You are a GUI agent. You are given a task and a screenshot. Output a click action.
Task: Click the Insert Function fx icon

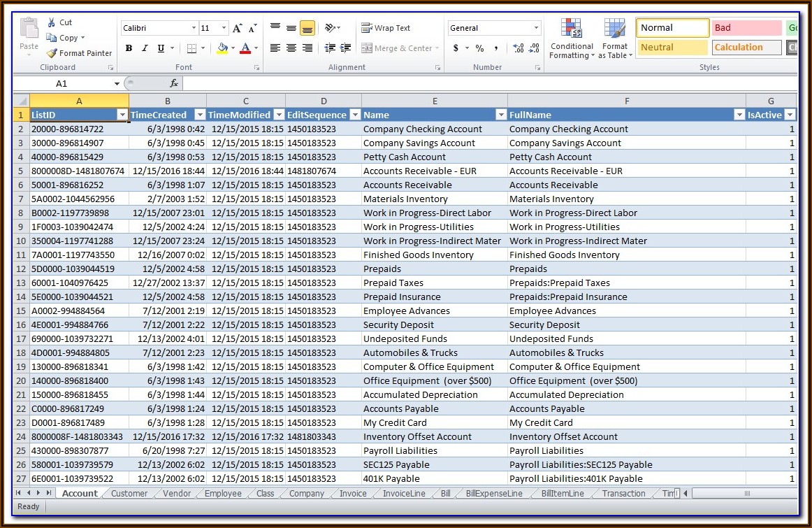[x=174, y=83]
